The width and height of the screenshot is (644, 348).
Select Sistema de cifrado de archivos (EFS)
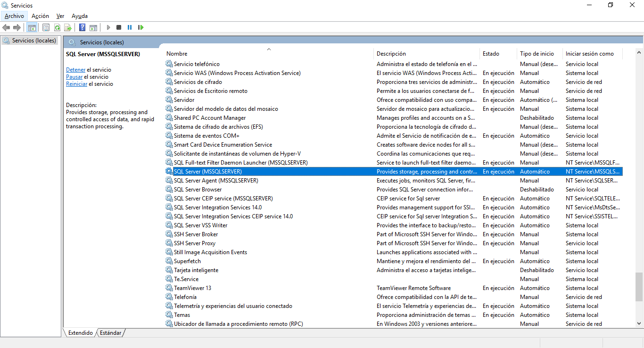click(x=393, y=127)
